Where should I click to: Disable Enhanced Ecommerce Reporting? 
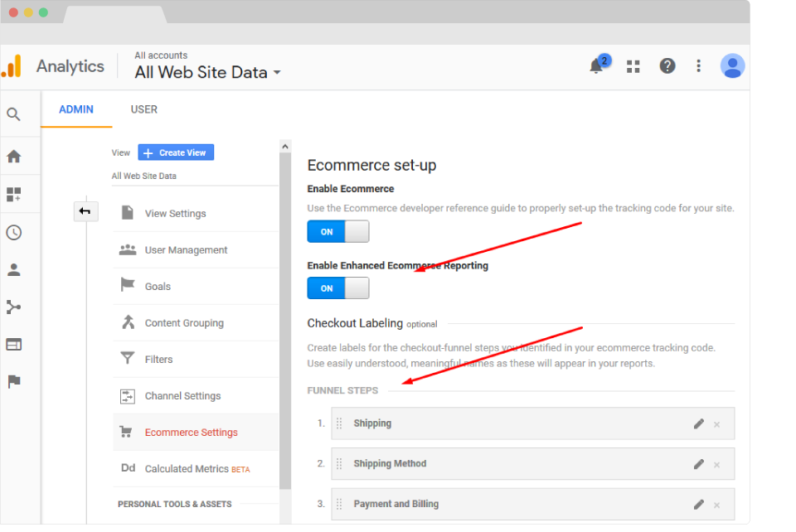[337, 288]
